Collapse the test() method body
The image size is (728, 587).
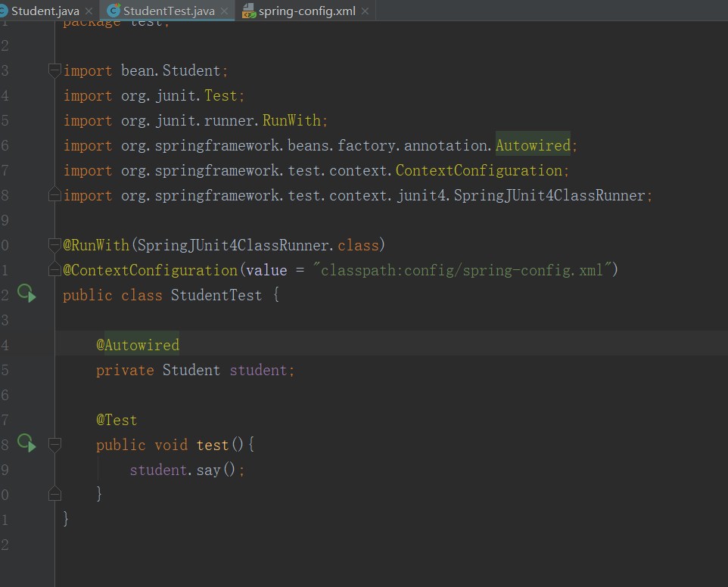point(54,445)
